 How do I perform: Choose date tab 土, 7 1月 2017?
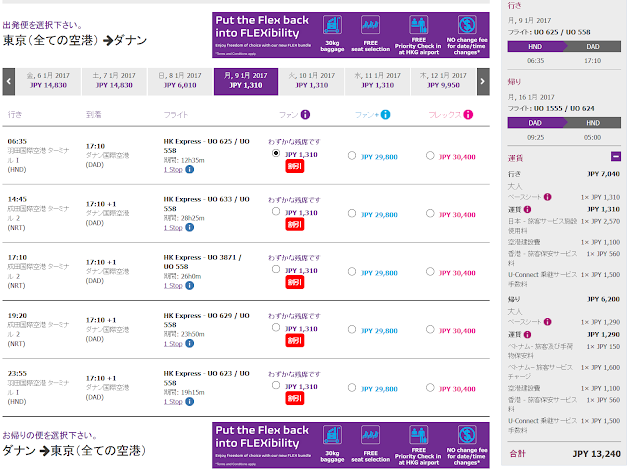click(x=114, y=82)
